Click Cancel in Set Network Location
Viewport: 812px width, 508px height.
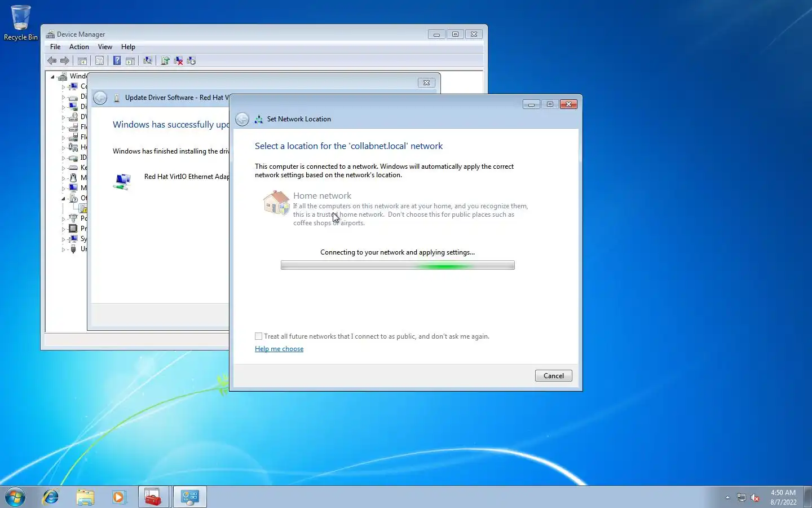[x=553, y=376]
